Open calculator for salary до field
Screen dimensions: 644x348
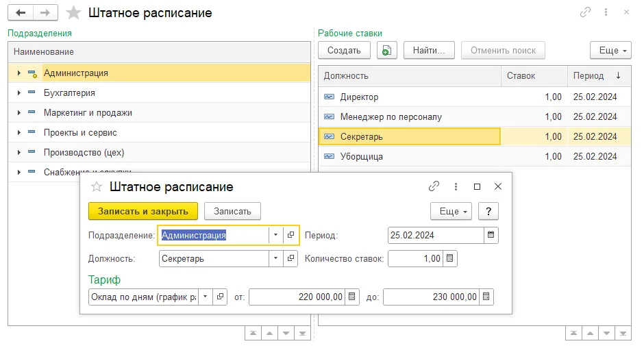486,297
